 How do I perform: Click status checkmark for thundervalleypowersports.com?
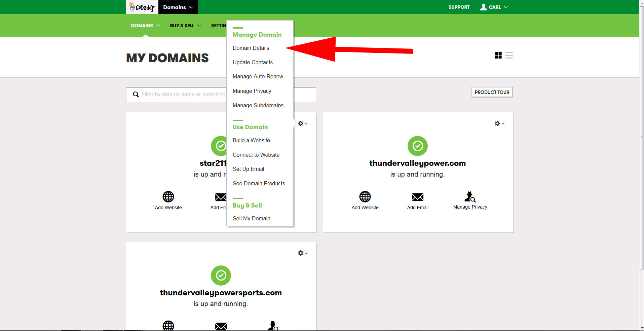tap(221, 275)
